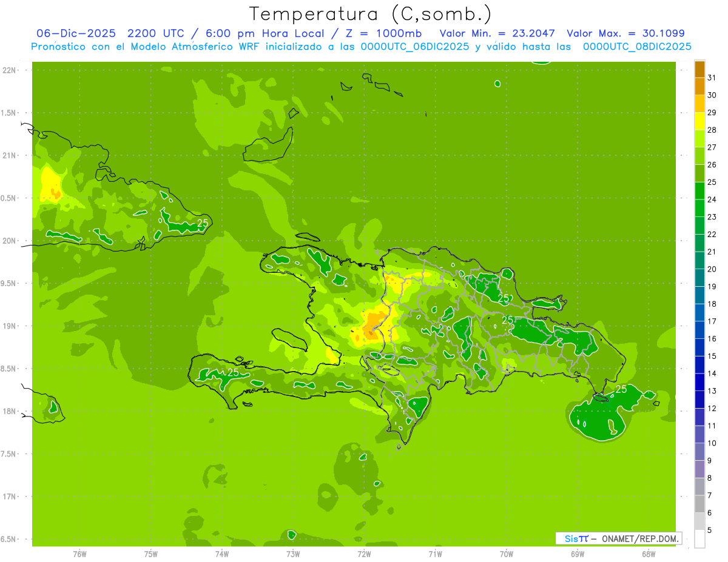Screen dimensions: 728x562
Task: Click the "22N" latitude axis label
Action: [9, 70]
